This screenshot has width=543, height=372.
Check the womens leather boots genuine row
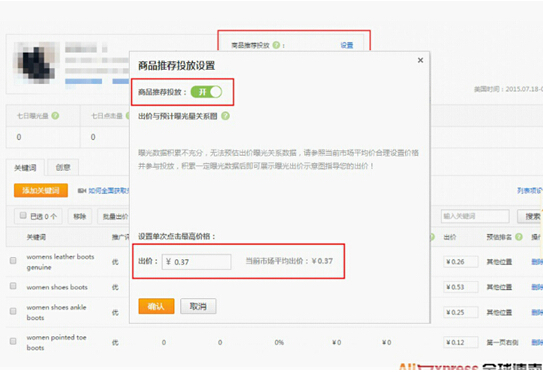pyautogui.click(x=13, y=260)
